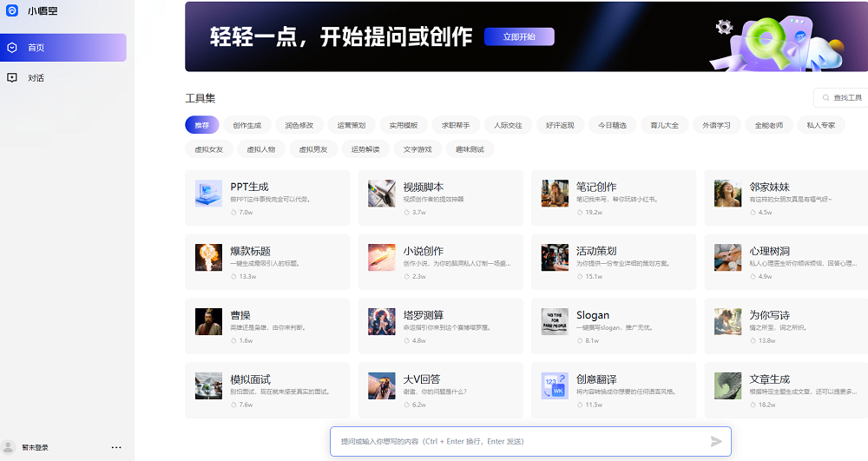This screenshot has width=868, height=461.
Task: Open the Slogan tool icon
Action: click(x=555, y=321)
